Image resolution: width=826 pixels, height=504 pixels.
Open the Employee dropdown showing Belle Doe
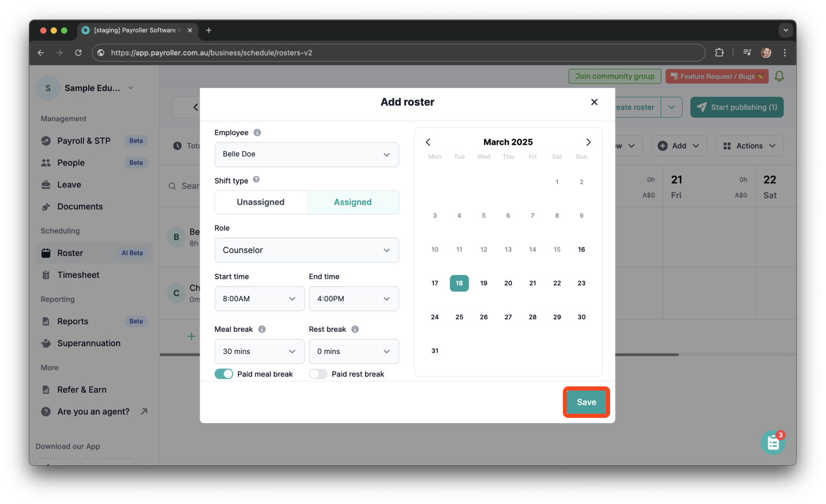(307, 154)
